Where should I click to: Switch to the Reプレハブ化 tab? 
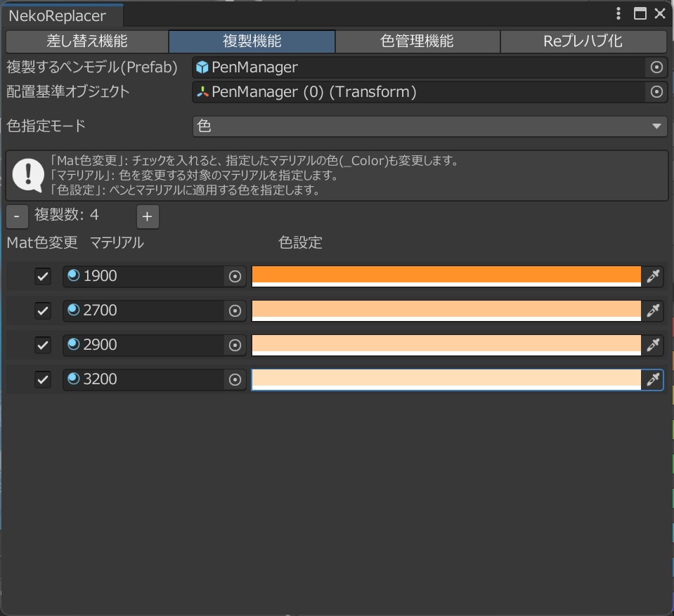582,41
